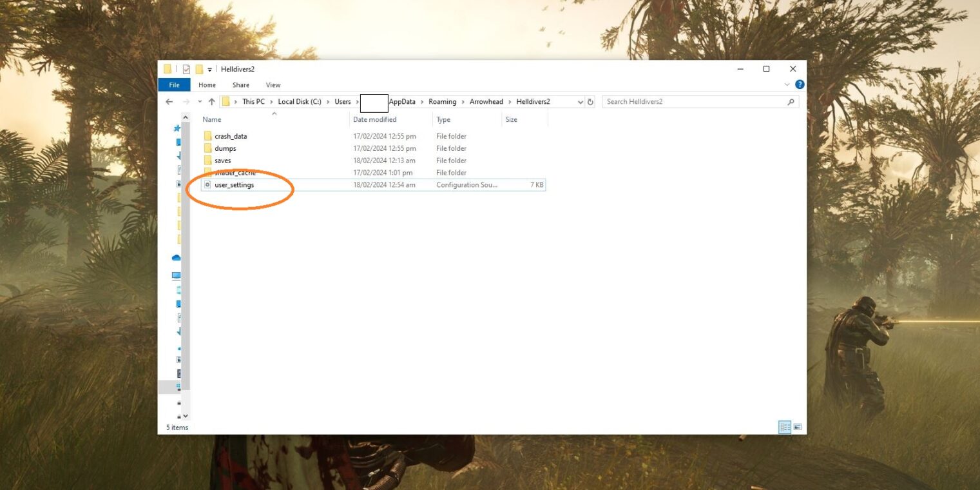The width and height of the screenshot is (980, 490).
Task: Expand chevron after Arrowhead in path
Action: click(x=510, y=102)
